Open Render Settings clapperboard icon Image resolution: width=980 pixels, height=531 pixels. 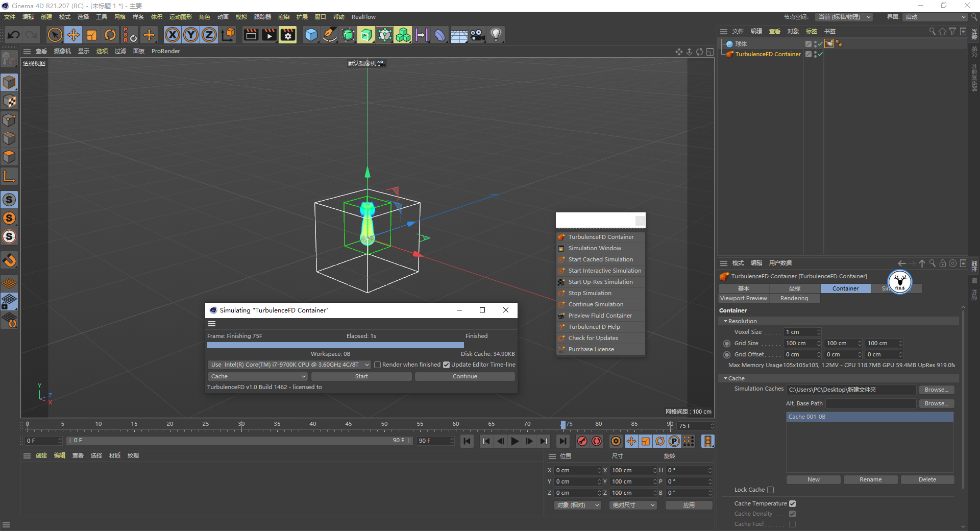pos(288,35)
